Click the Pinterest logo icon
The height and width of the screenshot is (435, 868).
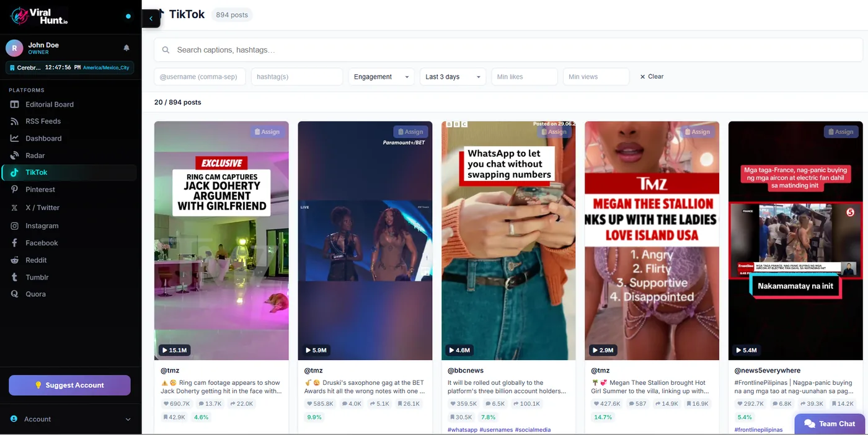(x=14, y=190)
